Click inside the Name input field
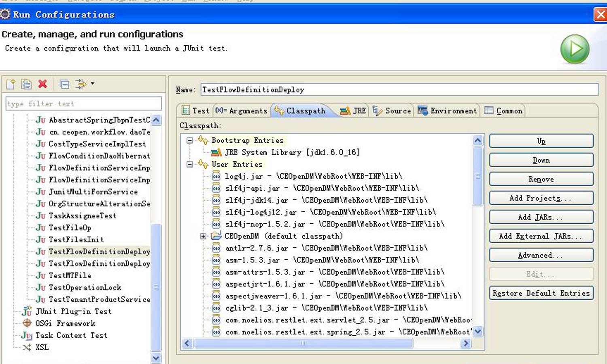 click(364, 90)
